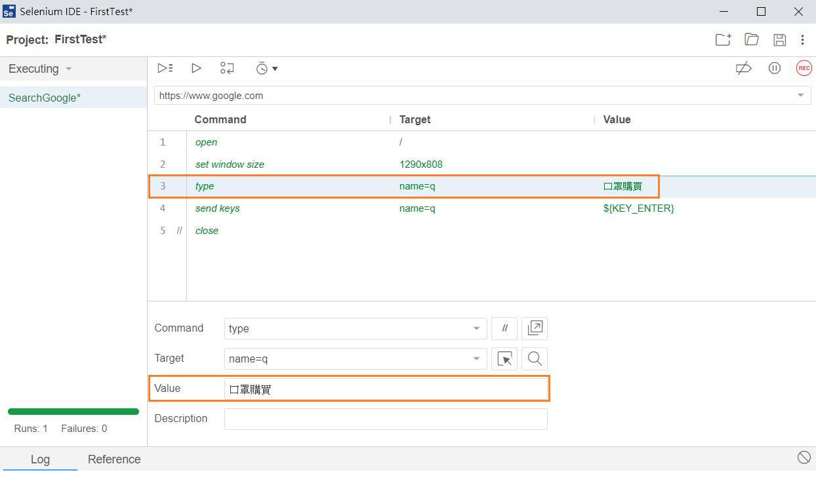Select the set window size command row
The image size is (816, 504).
[x=481, y=165]
